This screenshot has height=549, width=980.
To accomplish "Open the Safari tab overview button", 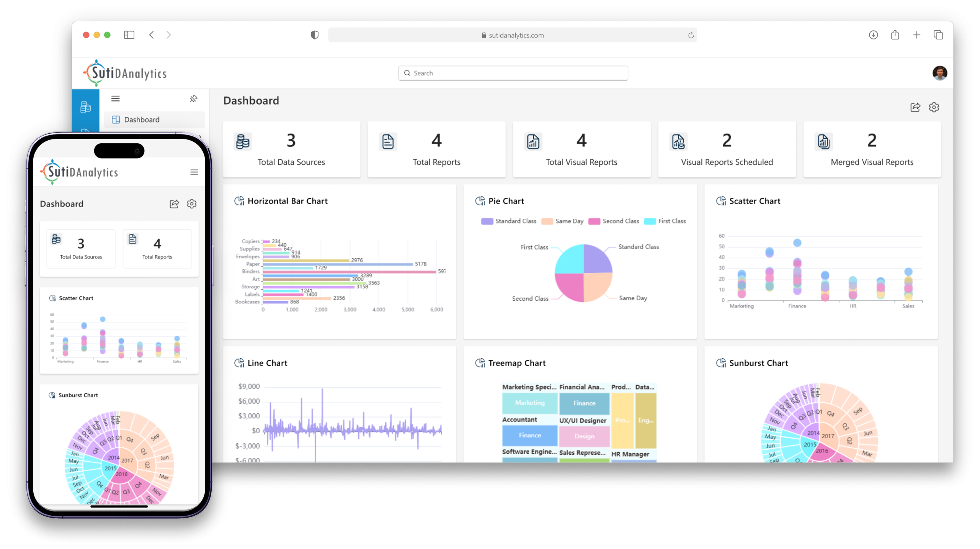I will [x=938, y=35].
